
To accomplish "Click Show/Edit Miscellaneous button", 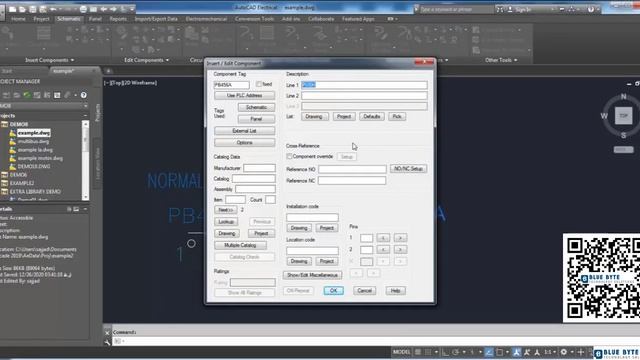I will click(313, 275).
